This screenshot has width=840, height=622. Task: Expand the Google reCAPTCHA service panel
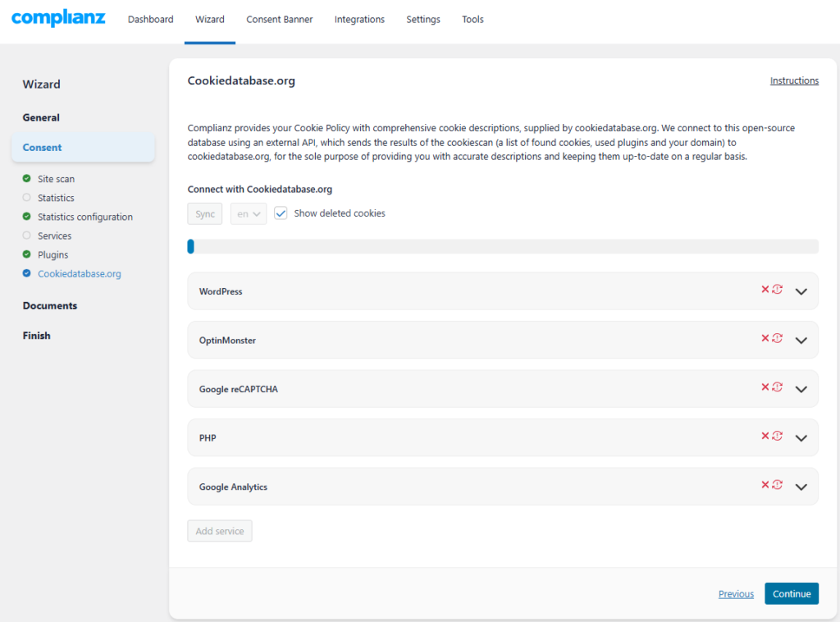pos(801,389)
